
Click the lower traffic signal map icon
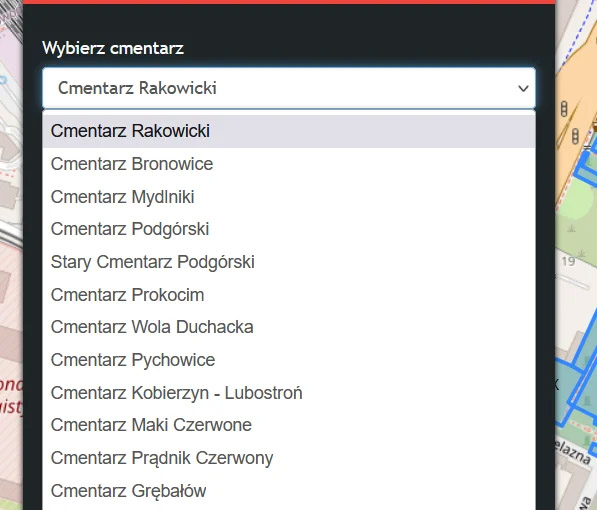(575, 136)
